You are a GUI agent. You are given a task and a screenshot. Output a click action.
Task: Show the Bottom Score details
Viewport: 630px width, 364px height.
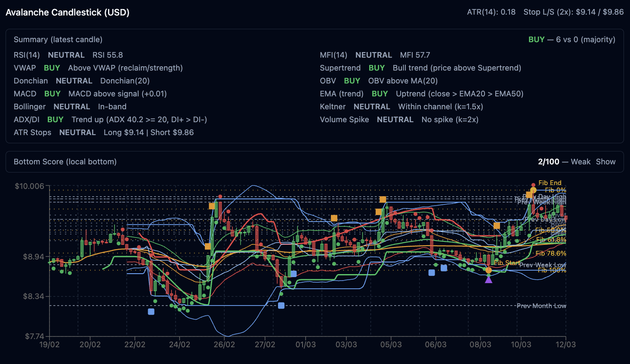click(605, 162)
